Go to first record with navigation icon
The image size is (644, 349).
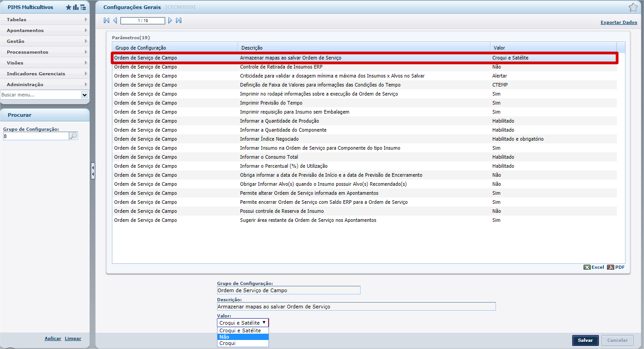click(107, 20)
